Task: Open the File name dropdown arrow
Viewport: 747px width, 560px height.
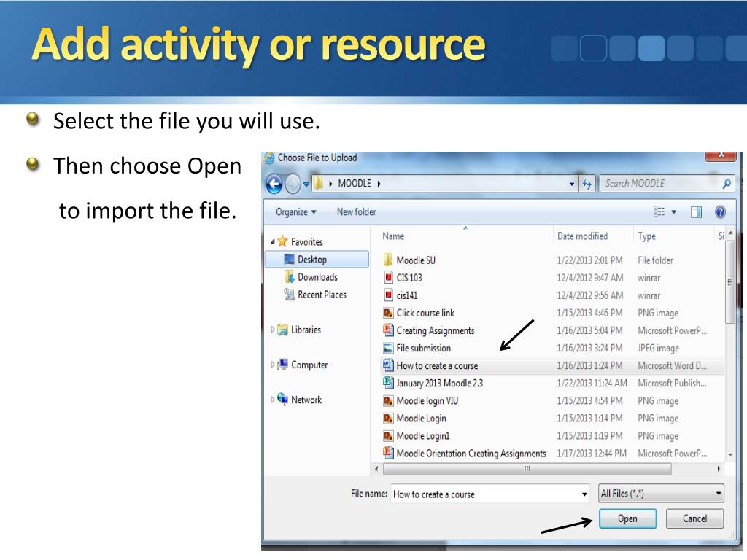Action: click(584, 494)
